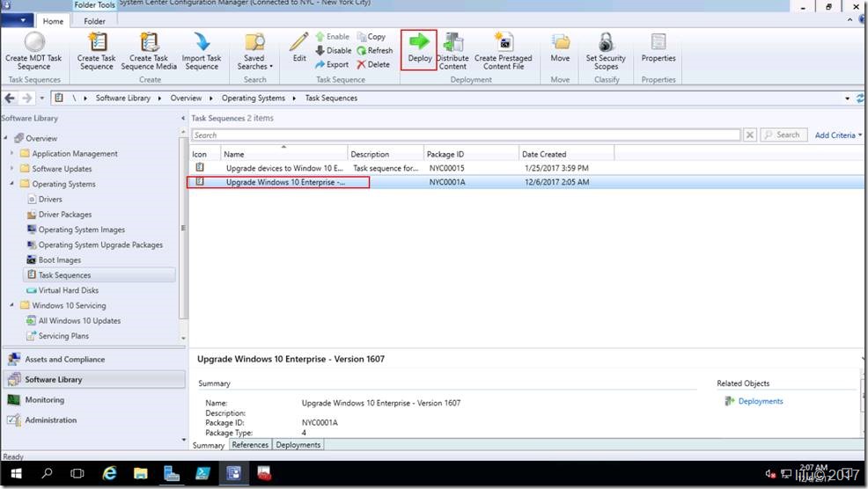Image resolution: width=868 pixels, height=489 pixels.
Task: Click Enable in Task Sequence group
Action: [x=332, y=37]
